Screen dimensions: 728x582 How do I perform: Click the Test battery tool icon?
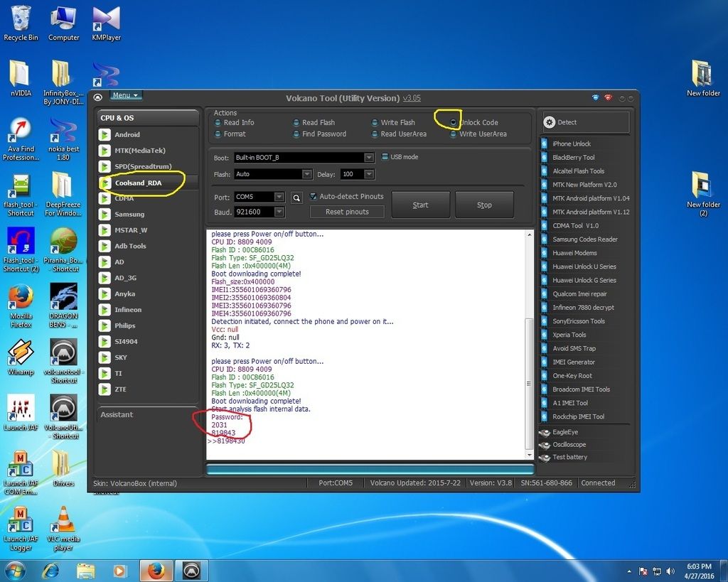(x=545, y=458)
